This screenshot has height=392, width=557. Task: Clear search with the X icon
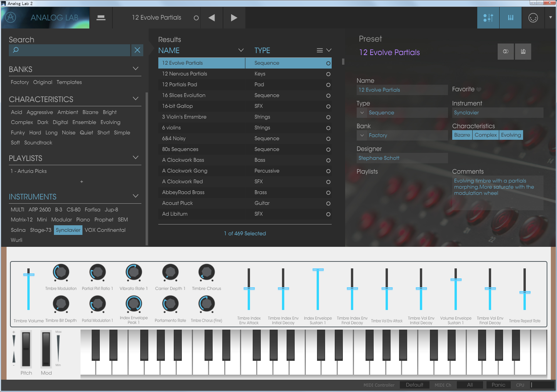[x=138, y=50]
